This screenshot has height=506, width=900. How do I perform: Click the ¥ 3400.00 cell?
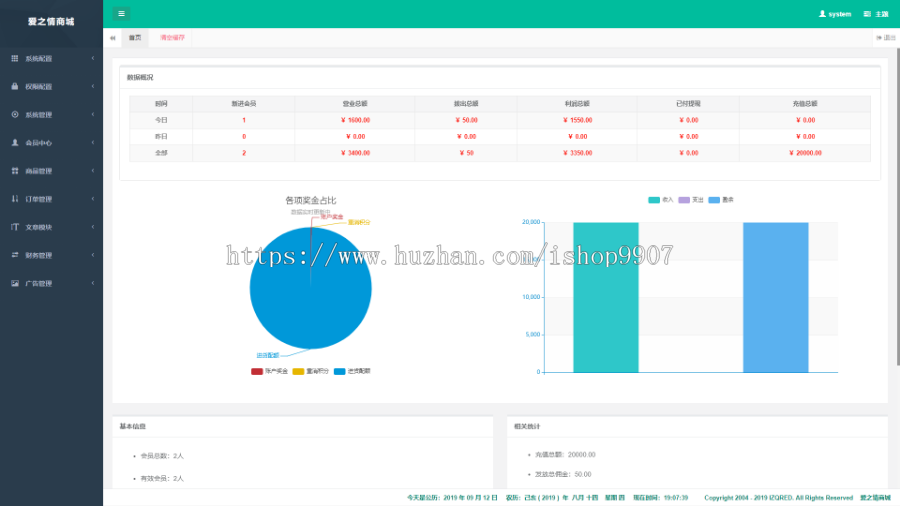pos(355,153)
